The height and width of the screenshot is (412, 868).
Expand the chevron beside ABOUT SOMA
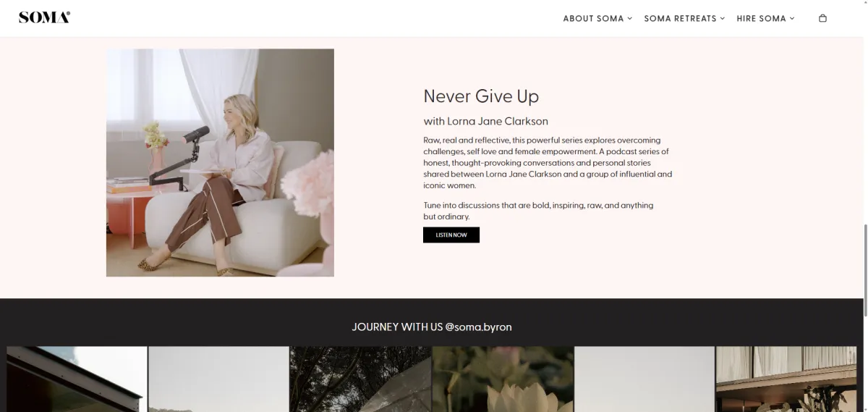coord(630,18)
